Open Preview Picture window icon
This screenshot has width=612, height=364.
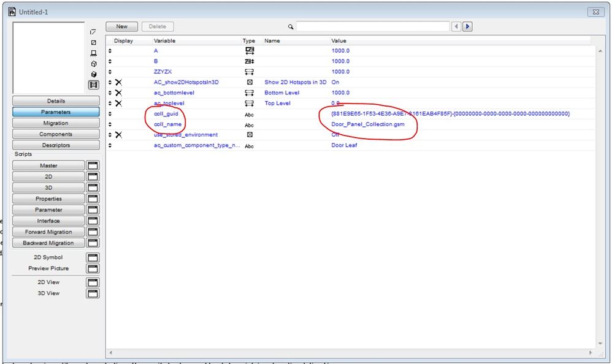click(93, 268)
